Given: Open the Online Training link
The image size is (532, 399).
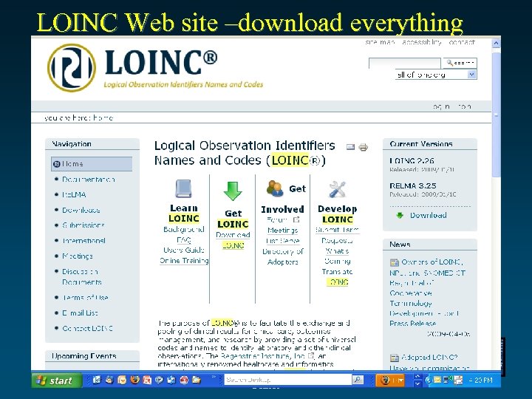Looking at the screenshot, I should (184, 261).
